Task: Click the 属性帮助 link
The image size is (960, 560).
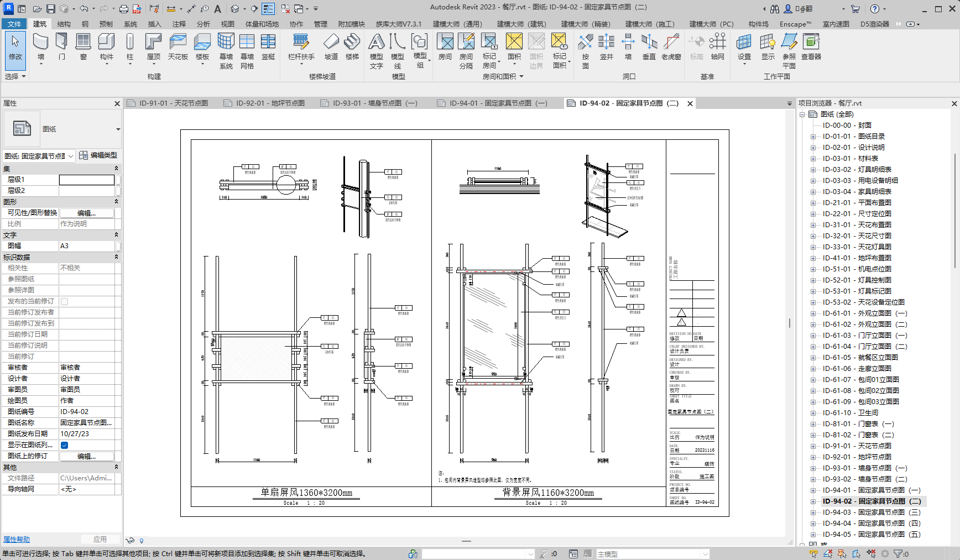Action: point(17,540)
